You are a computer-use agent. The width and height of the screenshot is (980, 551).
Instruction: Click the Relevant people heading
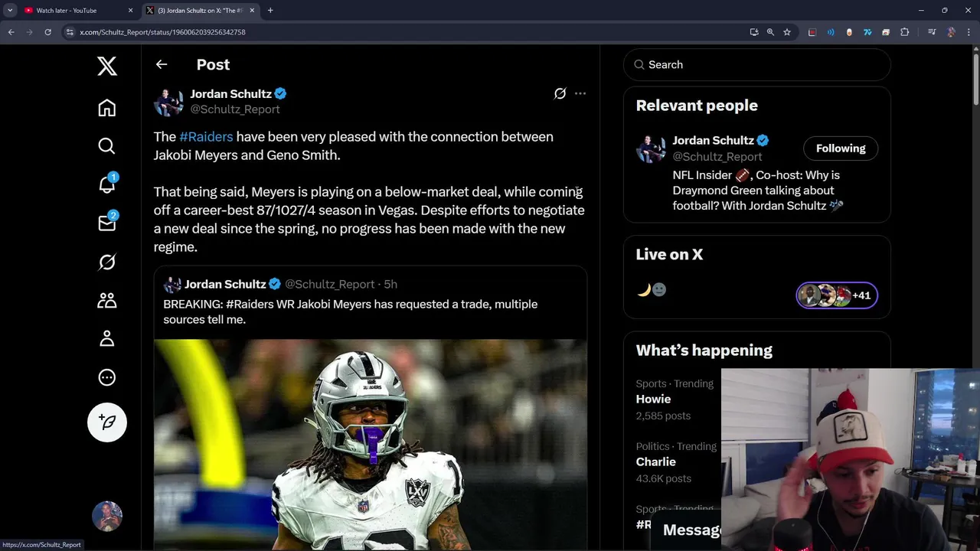point(697,106)
